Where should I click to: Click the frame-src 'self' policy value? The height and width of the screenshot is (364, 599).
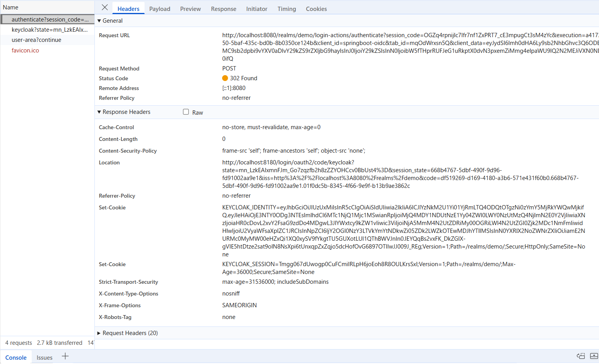tap(294, 151)
